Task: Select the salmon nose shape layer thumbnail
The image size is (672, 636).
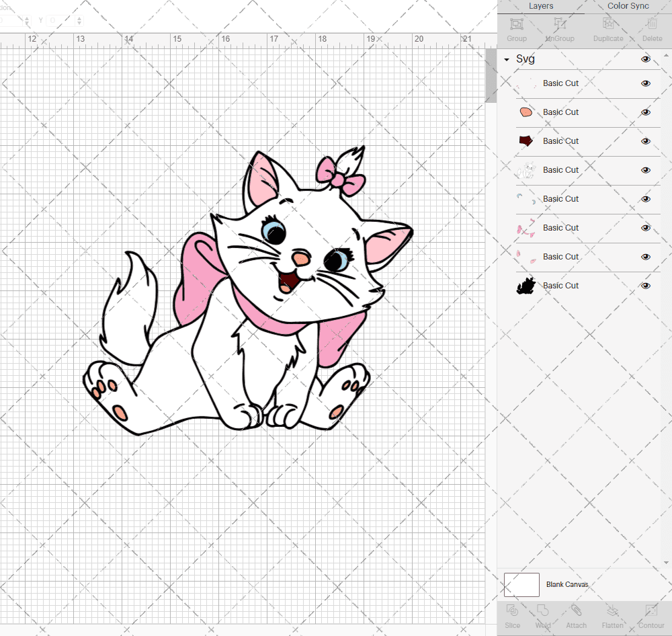Action: click(526, 112)
